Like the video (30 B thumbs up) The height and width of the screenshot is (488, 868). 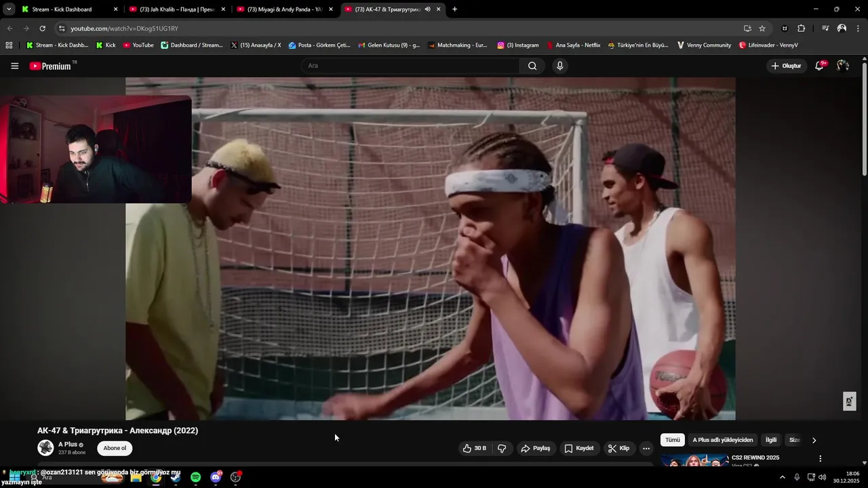click(x=475, y=448)
